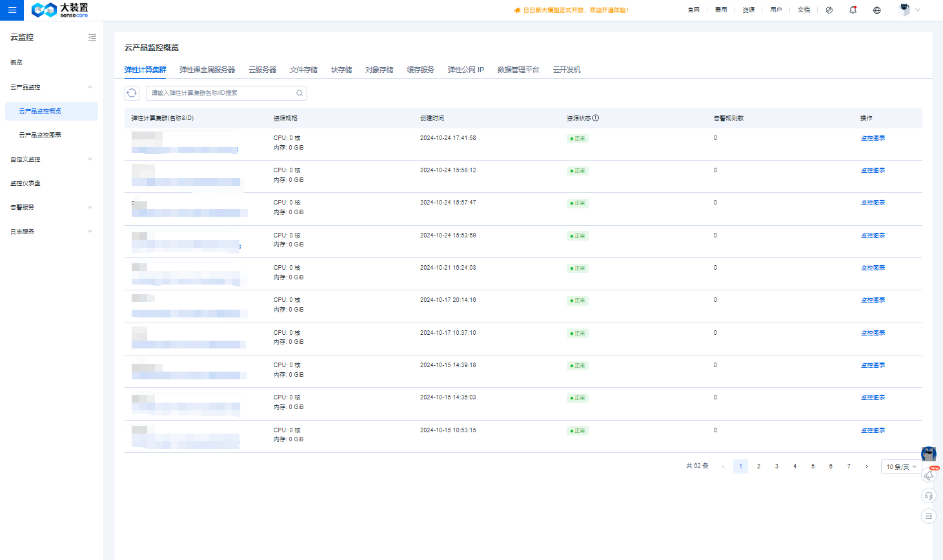Click the next page arrow

[x=866, y=466]
